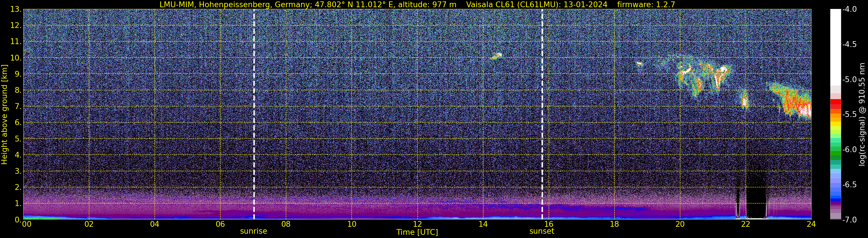Click the '-5.0' colorbar tick label
The width and height of the screenshot is (868, 238).
(x=849, y=80)
